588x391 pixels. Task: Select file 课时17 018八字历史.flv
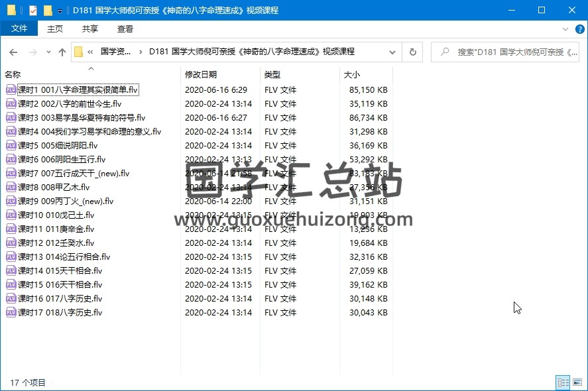point(60,312)
